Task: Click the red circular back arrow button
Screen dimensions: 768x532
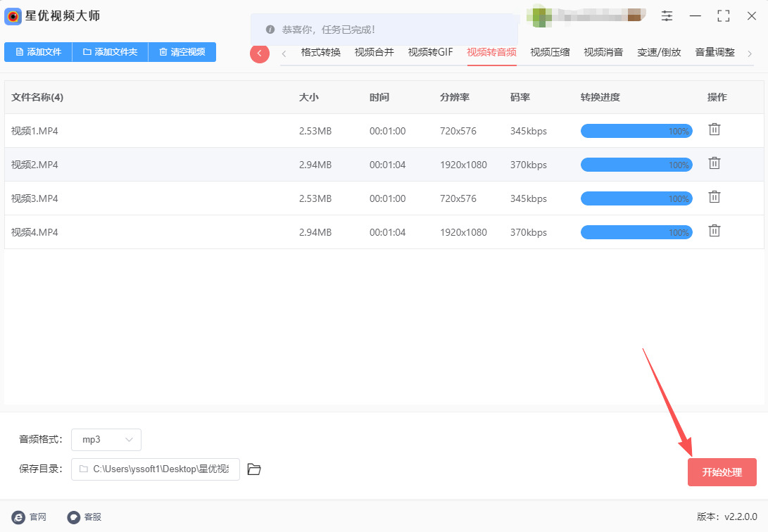Action: pos(260,53)
